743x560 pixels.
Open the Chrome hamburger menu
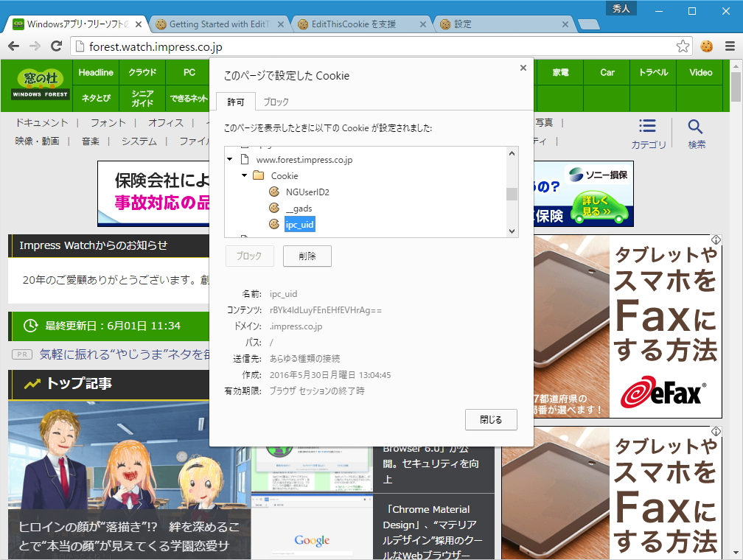(x=730, y=46)
